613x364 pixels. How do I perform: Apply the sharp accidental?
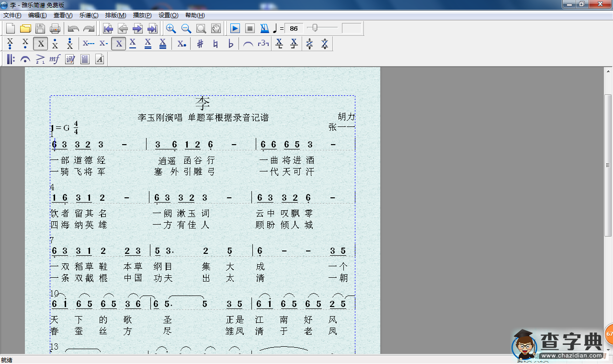200,44
